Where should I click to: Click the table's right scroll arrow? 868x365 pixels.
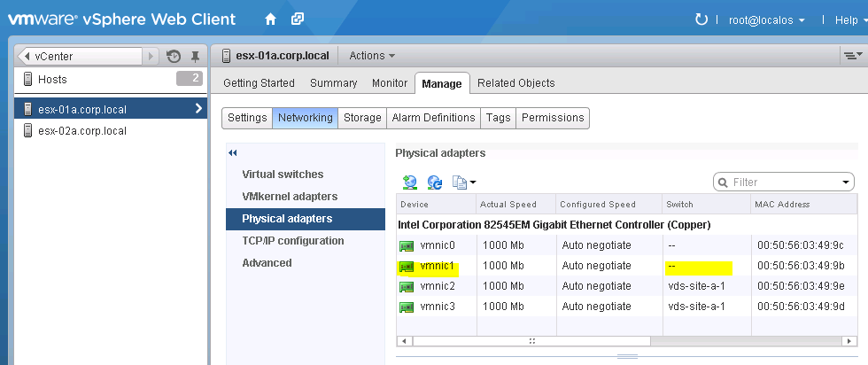coord(849,341)
